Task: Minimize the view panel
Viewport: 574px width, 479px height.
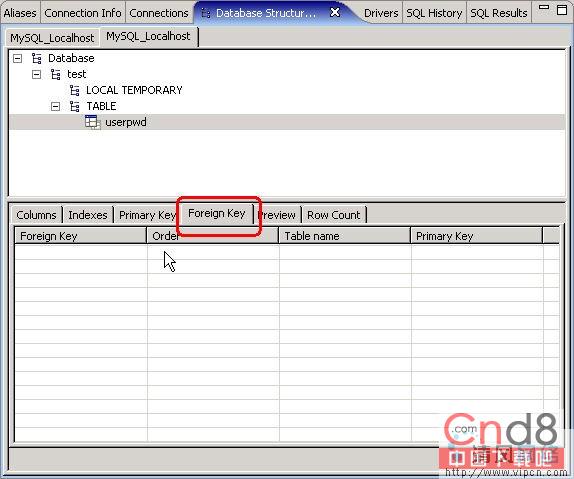Action: pyautogui.click(x=544, y=7)
